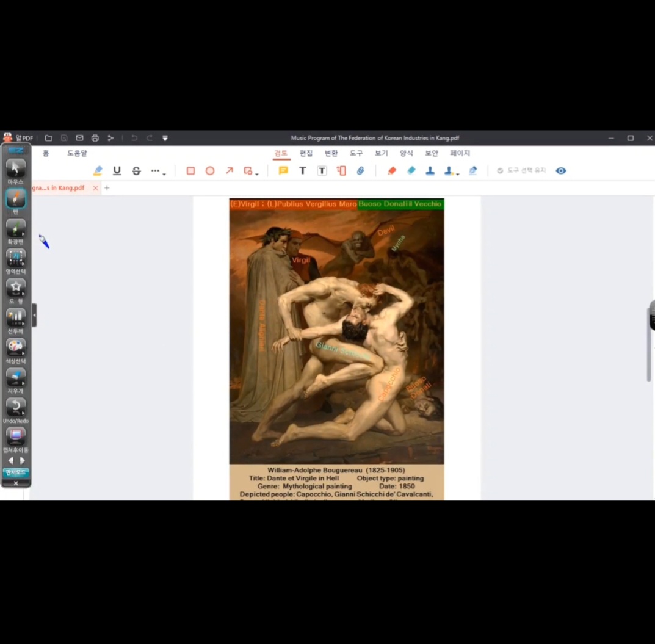Switch to the 보안 (Security) tab
The image size is (655, 644).
[432, 153]
